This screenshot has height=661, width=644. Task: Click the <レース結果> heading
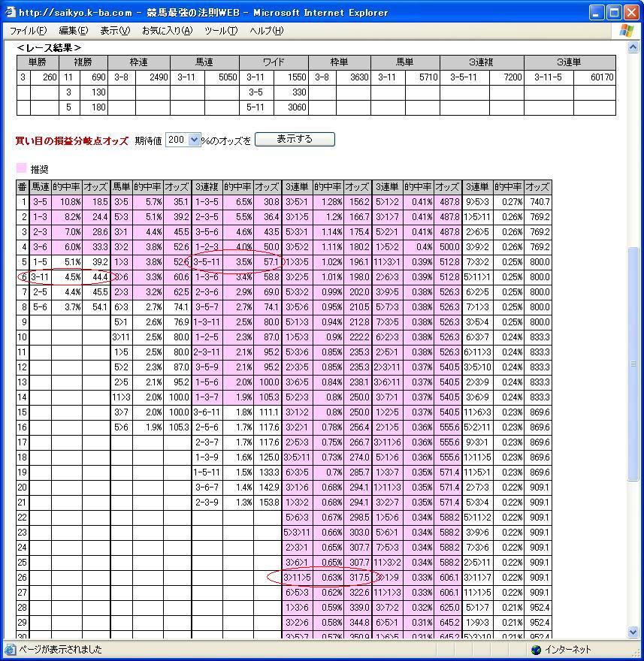[49, 47]
